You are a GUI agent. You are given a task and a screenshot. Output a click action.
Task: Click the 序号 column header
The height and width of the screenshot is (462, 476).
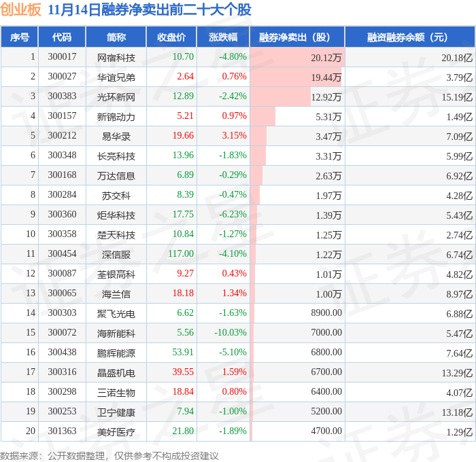tap(20, 37)
